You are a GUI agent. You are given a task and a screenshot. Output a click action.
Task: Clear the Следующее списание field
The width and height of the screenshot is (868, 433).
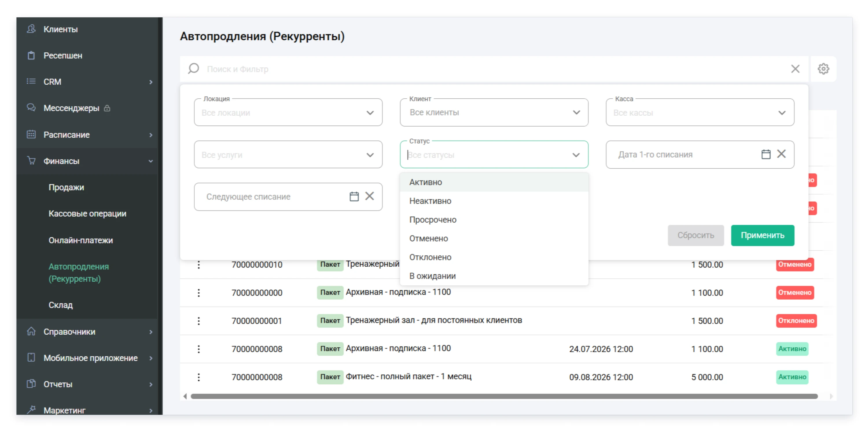click(x=369, y=196)
